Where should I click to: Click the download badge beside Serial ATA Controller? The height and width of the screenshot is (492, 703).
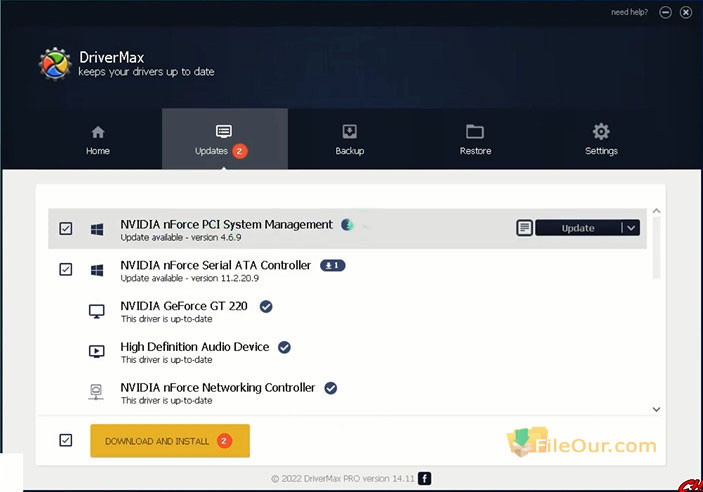(x=333, y=266)
